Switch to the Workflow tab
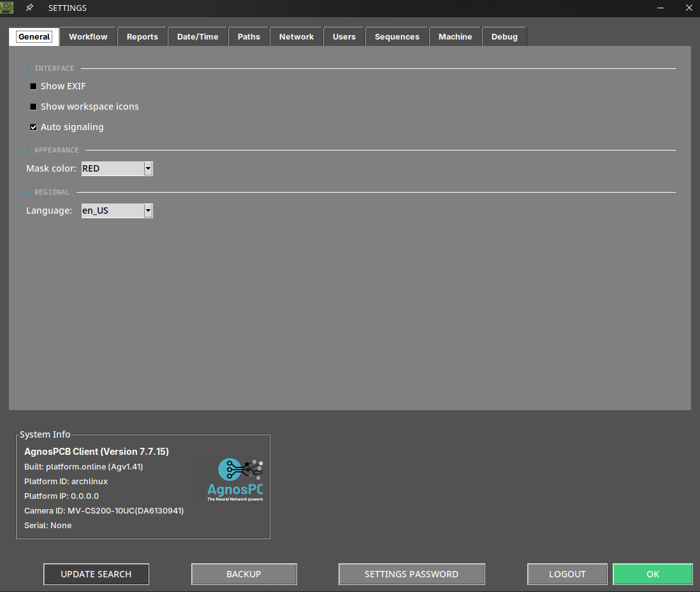The height and width of the screenshot is (592, 700). (x=88, y=36)
